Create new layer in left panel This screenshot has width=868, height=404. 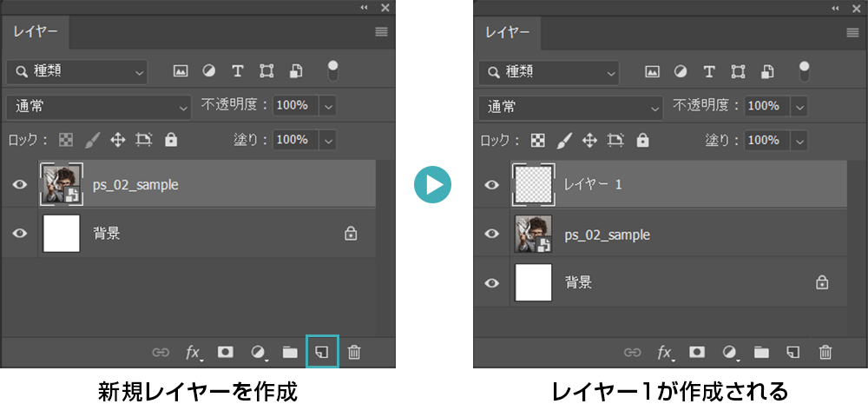(322, 352)
